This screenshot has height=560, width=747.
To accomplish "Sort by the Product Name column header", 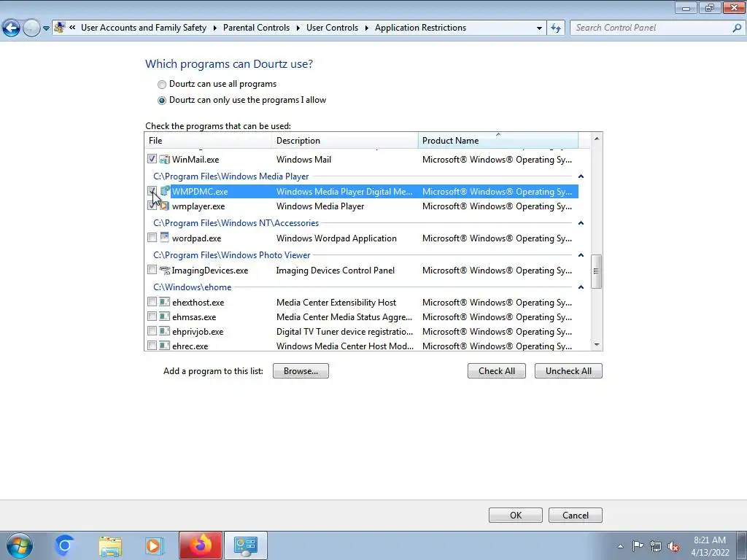I will pyautogui.click(x=498, y=141).
